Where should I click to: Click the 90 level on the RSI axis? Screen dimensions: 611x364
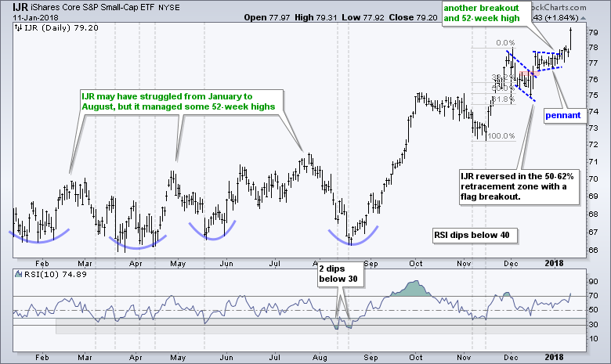[x=593, y=282]
